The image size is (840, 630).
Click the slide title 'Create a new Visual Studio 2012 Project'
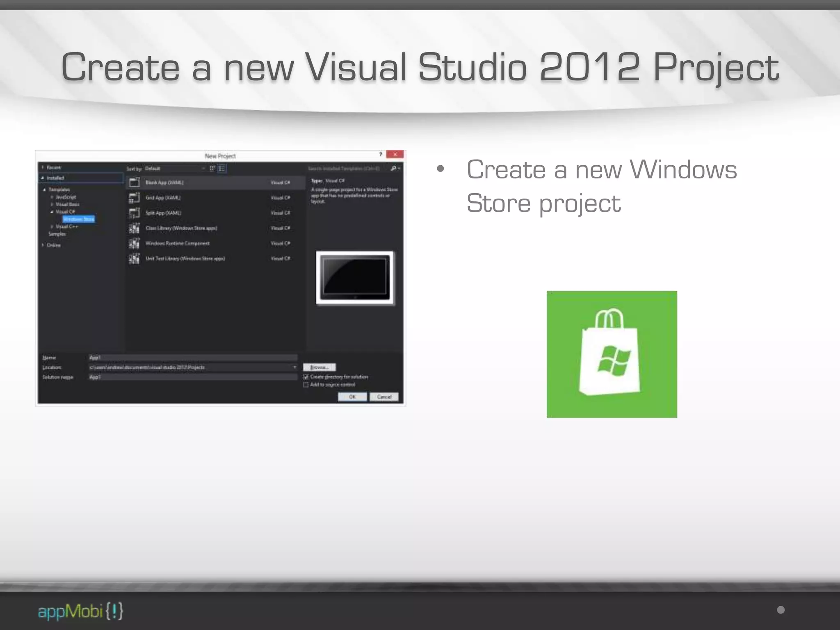420,67
